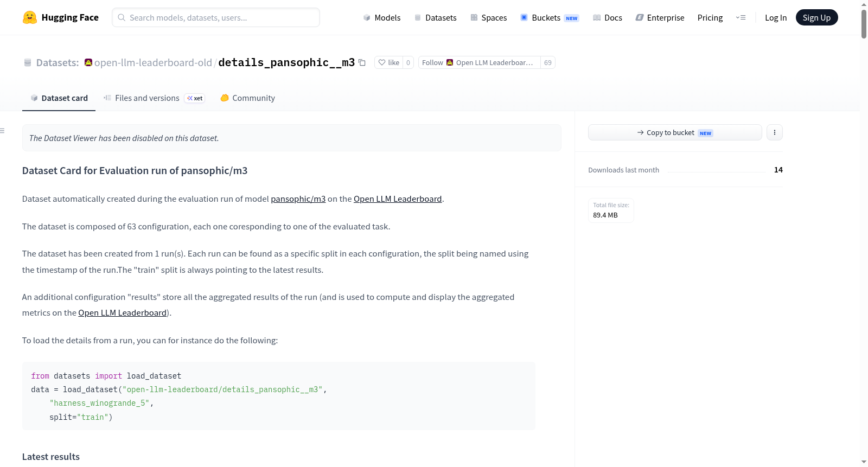
Task: Click the Sign Up button
Action: 816,18
